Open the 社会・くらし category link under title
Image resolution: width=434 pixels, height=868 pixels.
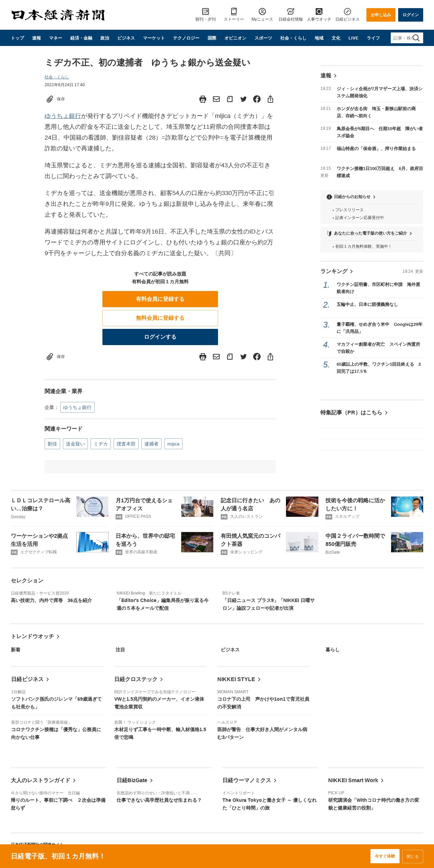(x=57, y=77)
